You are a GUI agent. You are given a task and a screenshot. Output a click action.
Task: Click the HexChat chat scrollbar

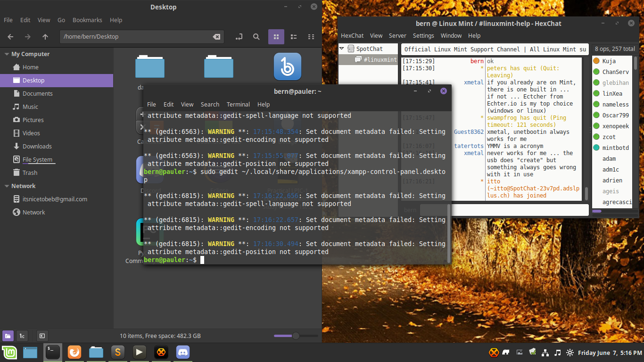coord(586,193)
